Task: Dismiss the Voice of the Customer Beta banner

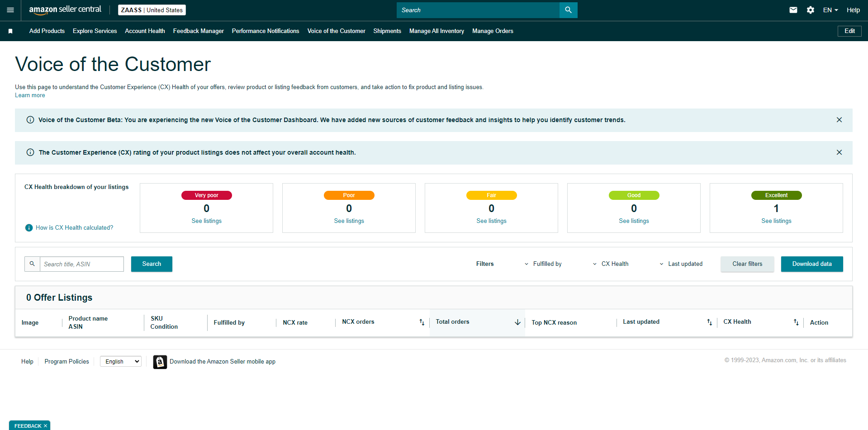Action: tap(839, 120)
